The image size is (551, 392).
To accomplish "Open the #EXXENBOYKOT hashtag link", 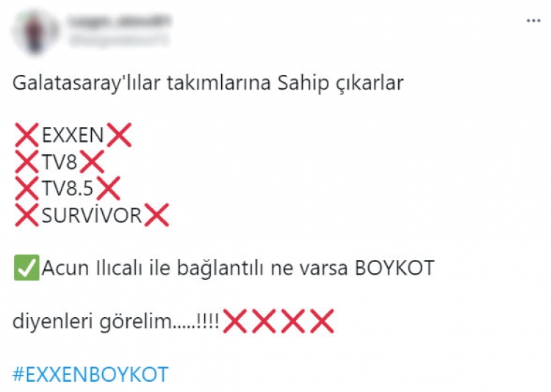I will click(90, 374).
